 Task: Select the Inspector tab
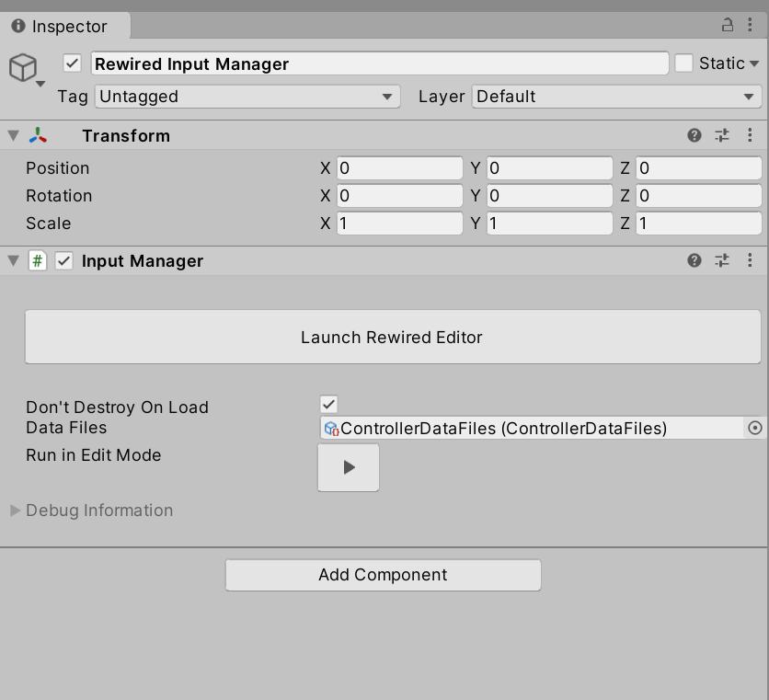(64, 26)
